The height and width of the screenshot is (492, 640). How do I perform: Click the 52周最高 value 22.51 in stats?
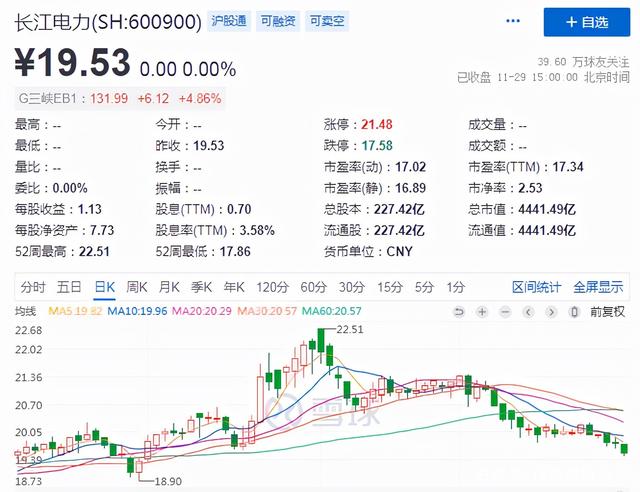(94, 252)
